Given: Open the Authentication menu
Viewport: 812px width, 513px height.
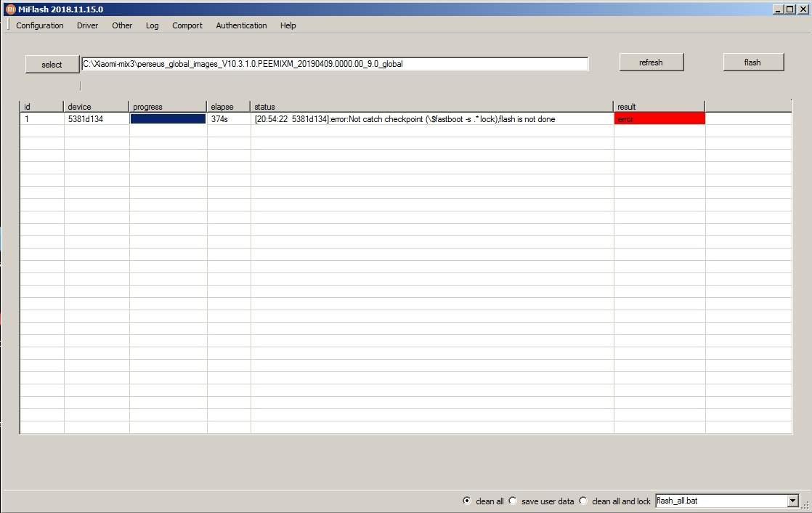Looking at the screenshot, I should click(x=241, y=25).
